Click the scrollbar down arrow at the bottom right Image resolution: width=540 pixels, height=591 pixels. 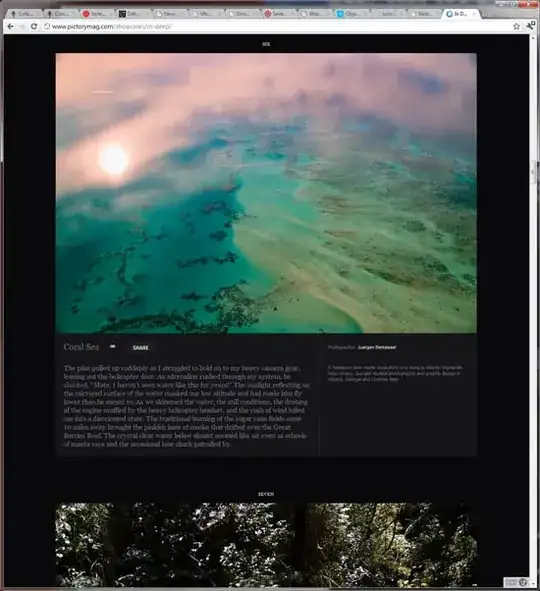click(x=534, y=584)
